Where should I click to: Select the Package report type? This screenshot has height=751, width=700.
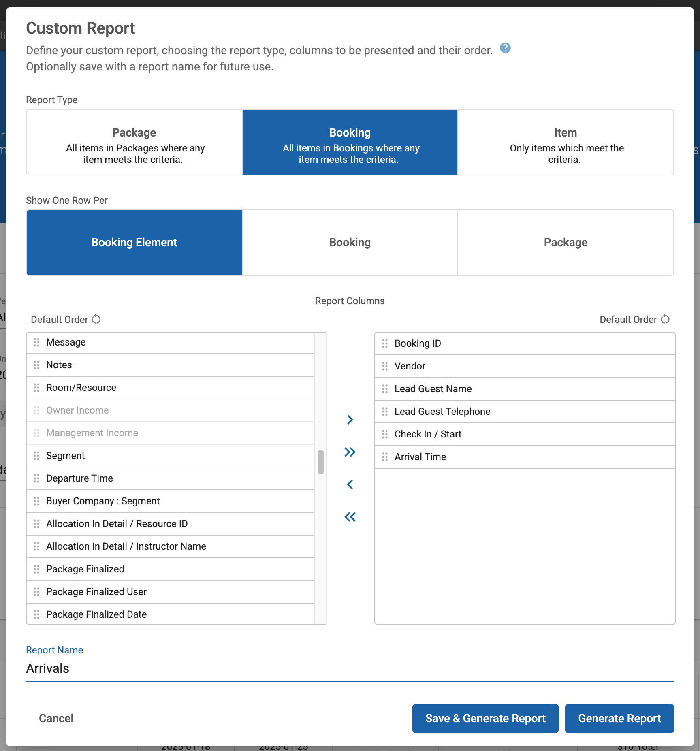(x=134, y=142)
